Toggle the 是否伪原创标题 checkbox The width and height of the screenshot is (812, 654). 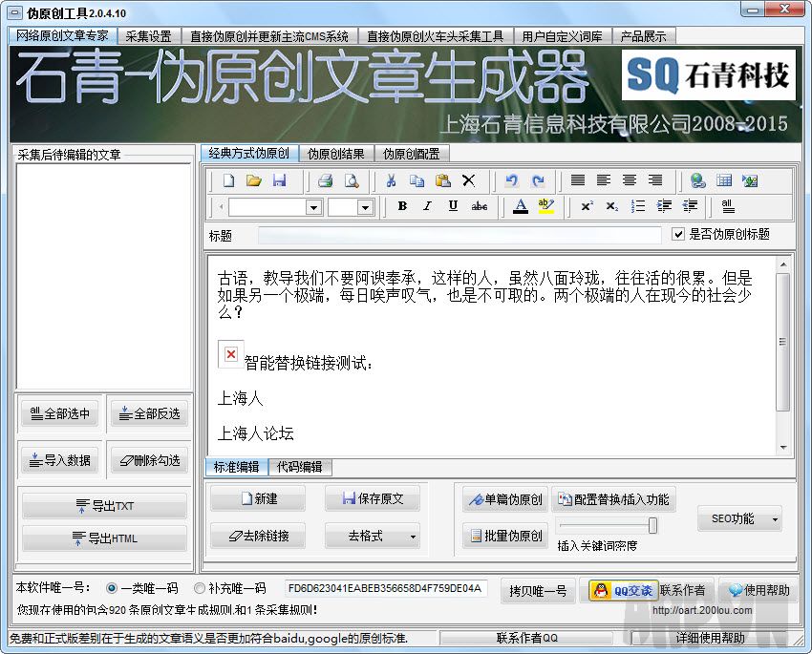point(679,234)
